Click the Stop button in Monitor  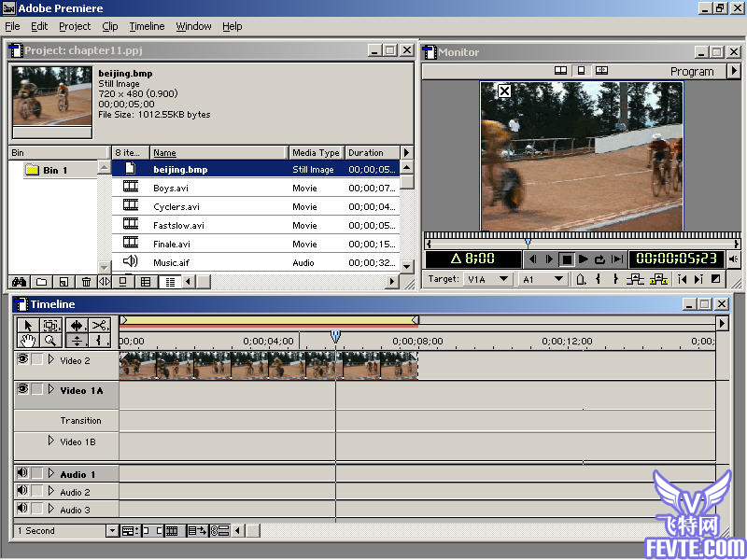(x=567, y=259)
